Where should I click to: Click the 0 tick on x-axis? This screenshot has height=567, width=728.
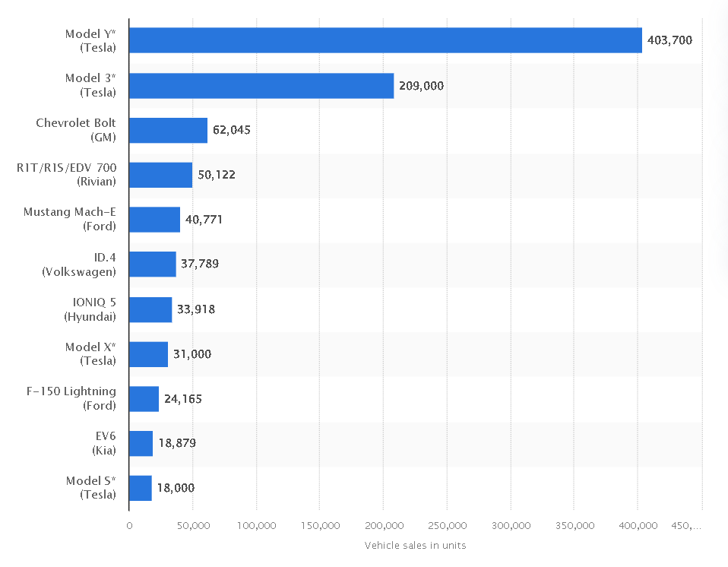(x=129, y=526)
